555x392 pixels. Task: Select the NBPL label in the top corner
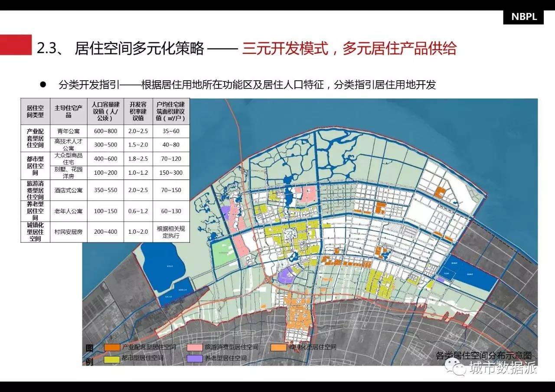coord(524,17)
